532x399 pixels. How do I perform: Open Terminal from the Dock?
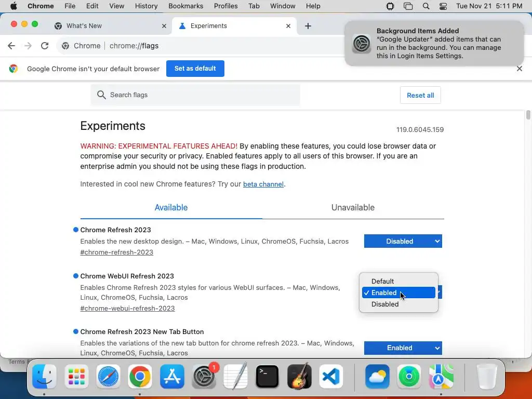(x=268, y=376)
